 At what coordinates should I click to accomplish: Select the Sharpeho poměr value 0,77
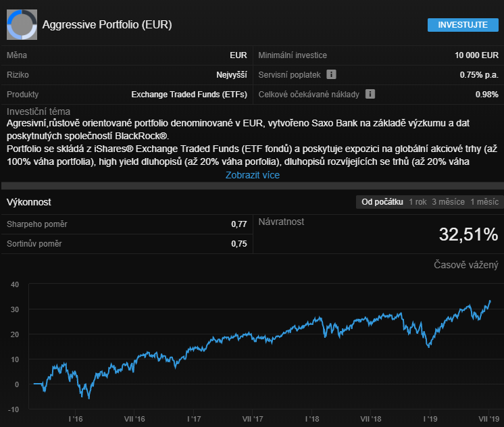238,224
